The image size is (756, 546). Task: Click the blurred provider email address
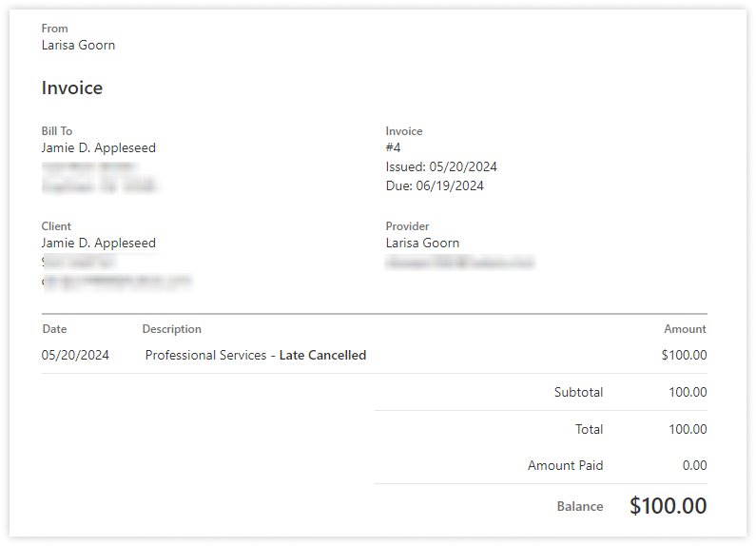pos(459,262)
